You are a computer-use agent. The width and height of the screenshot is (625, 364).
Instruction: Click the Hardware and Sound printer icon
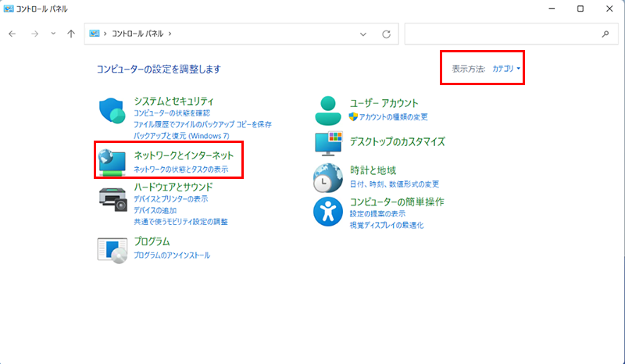[x=112, y=200]
